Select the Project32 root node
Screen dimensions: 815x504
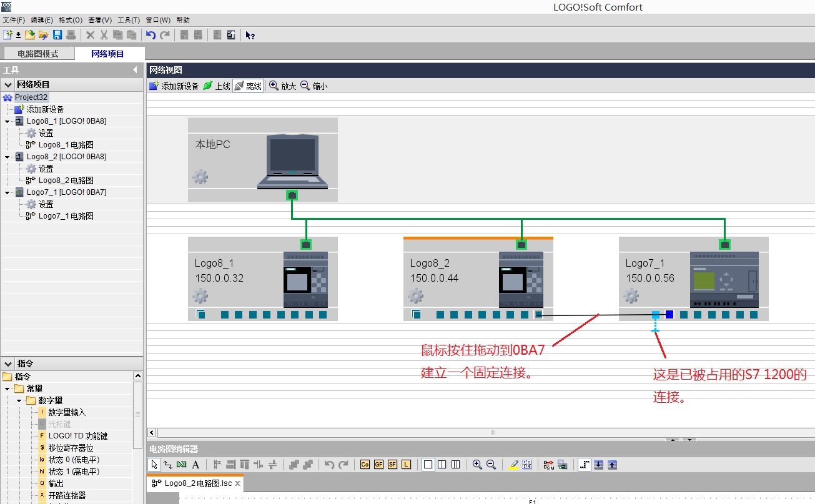tap(31, 97)
